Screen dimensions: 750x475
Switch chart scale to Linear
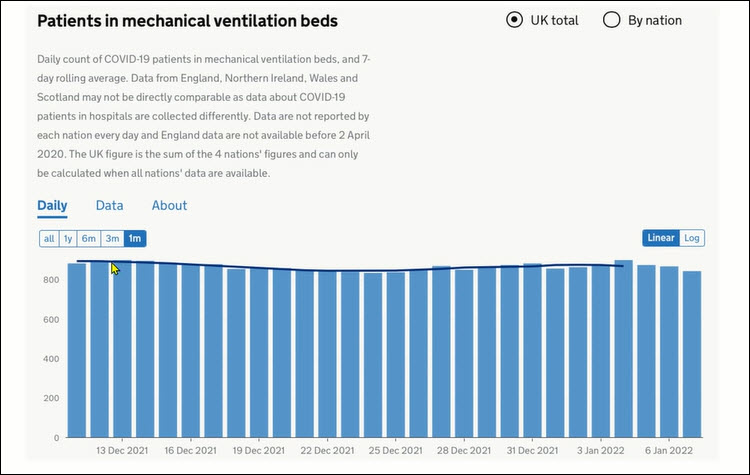pos(661,238)
